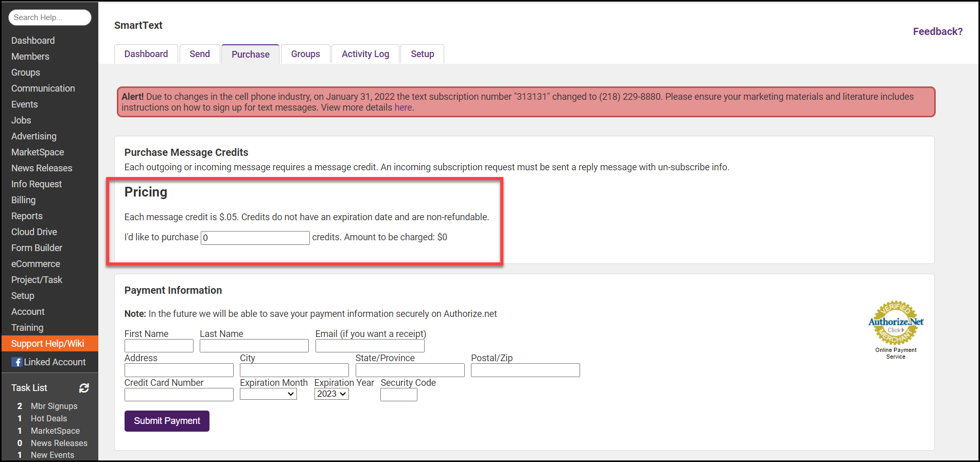Select the Security Code field
980x462 pixels.
click(398, 395)
